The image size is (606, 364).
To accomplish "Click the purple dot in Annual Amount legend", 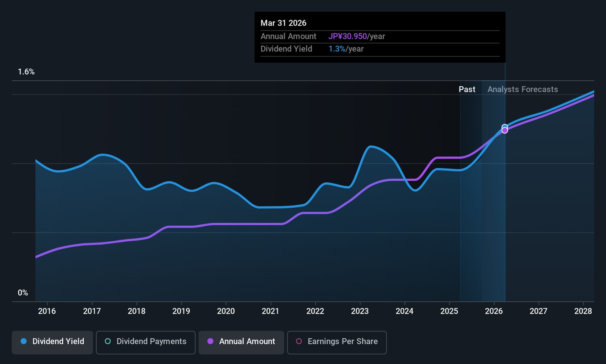I will click(210, 341).
